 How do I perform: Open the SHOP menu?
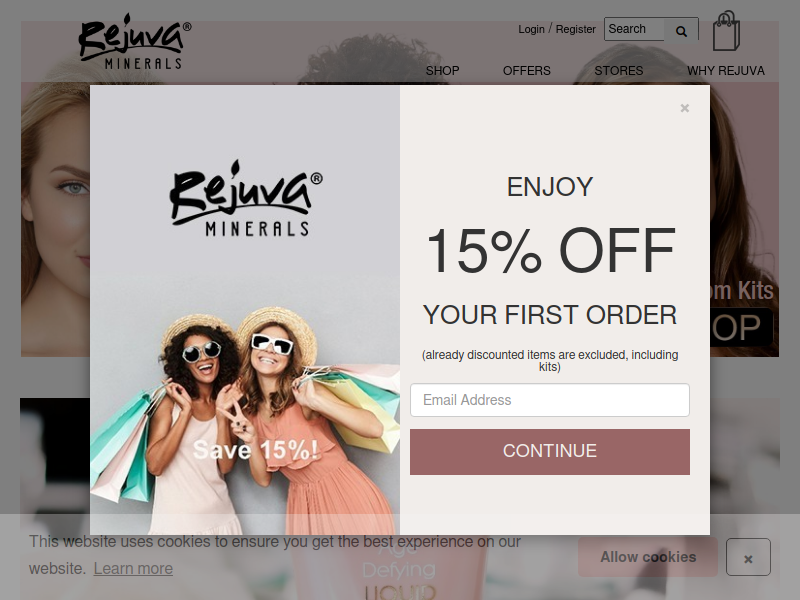(442, 70)
